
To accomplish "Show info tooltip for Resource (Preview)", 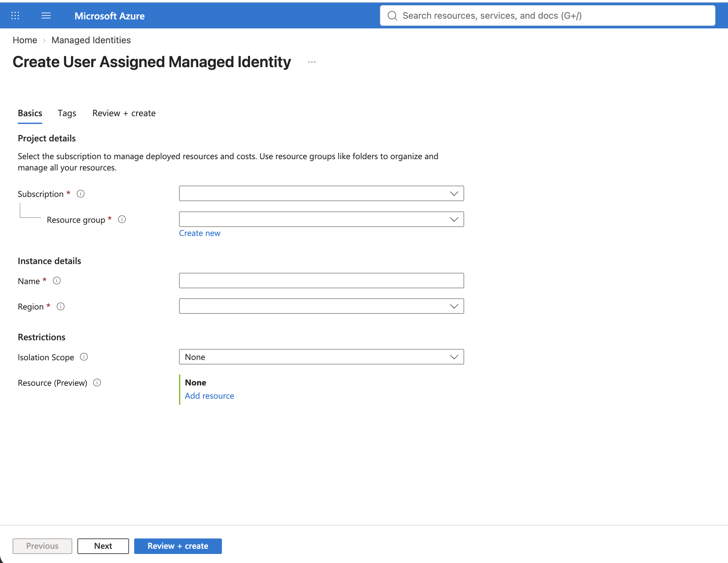I will [x=97, y=383].
